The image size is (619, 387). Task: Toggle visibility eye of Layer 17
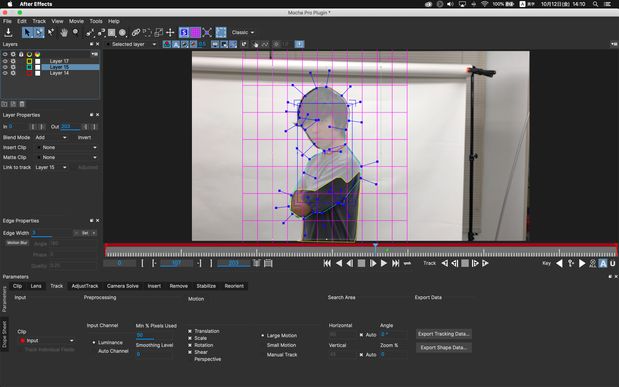(5, 61)
